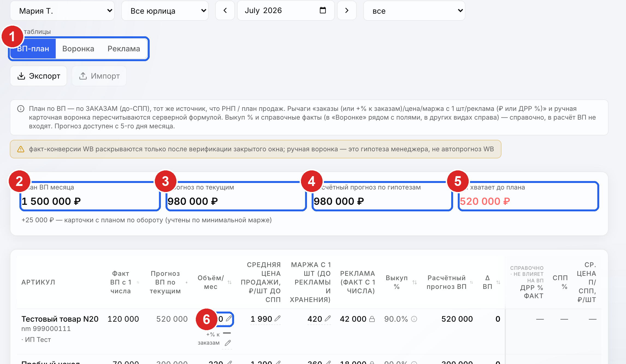Open the все filter dropdown
Screen dimensions: 626x364
pyautogui.click(x=414, y=11)
